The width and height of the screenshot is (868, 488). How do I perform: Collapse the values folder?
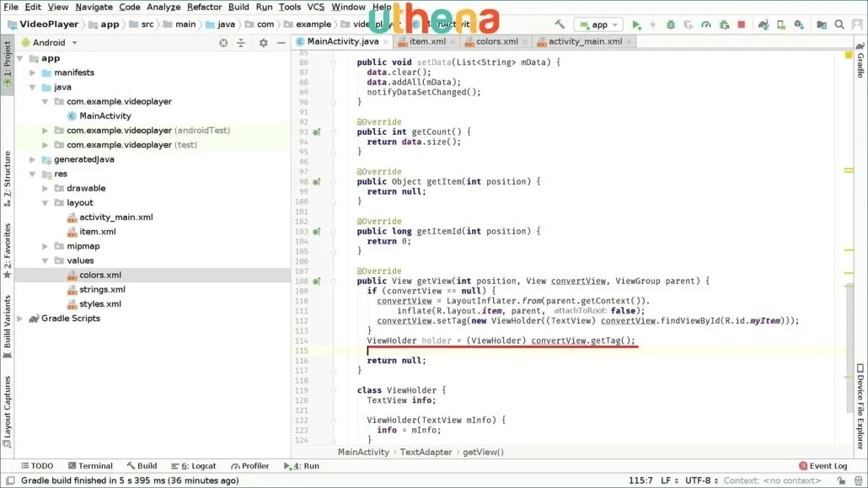click(46, 260)
